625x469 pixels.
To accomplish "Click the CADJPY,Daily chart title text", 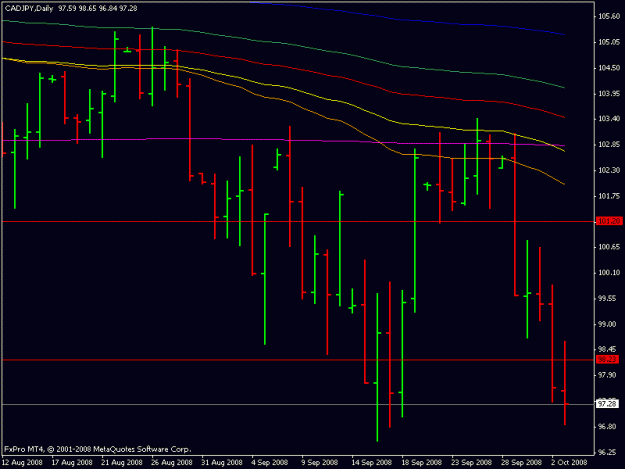I will coord(29,8).
